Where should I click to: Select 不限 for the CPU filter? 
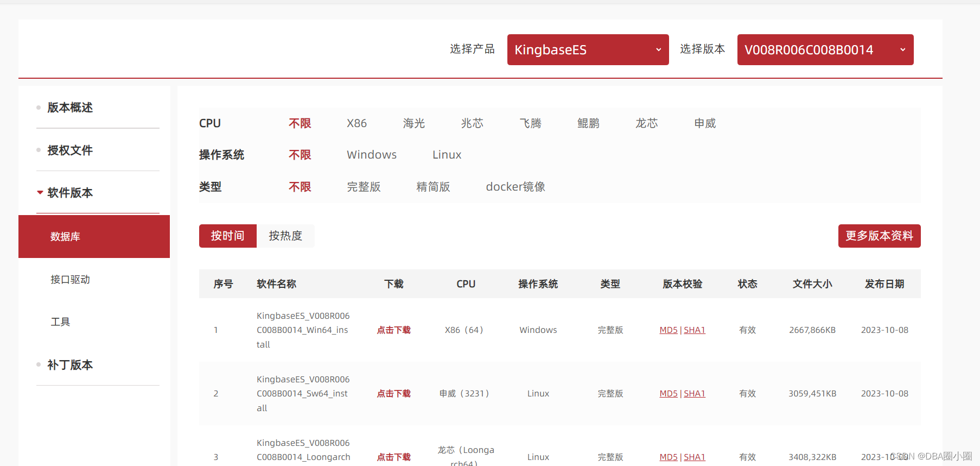tap(300, 123)
